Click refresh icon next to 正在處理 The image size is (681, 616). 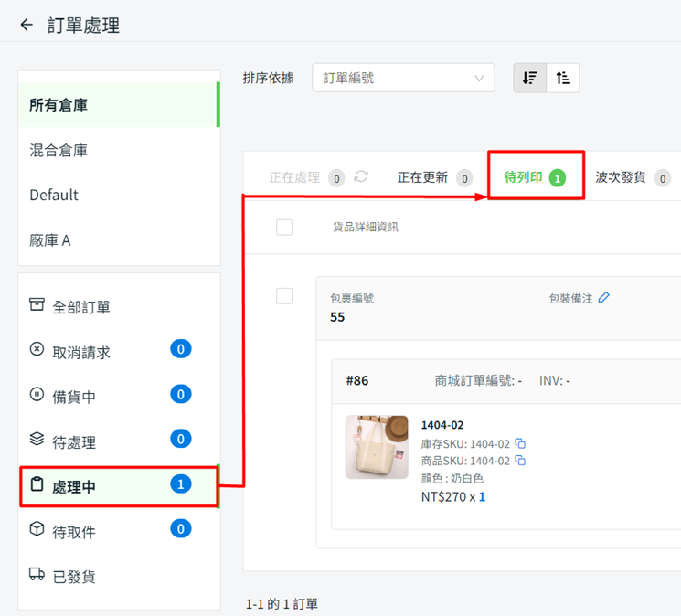coord(361,176)
